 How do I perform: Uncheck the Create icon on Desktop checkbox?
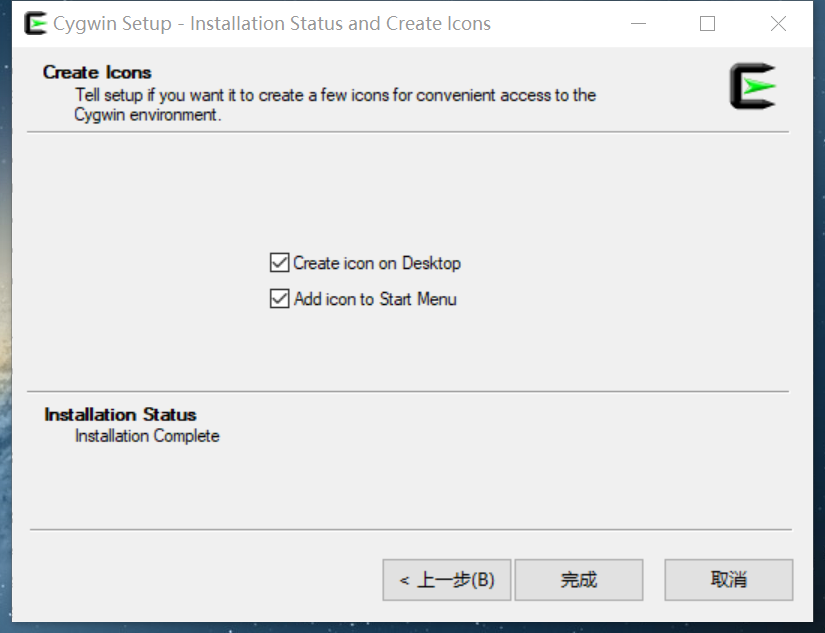pos(279,263)
